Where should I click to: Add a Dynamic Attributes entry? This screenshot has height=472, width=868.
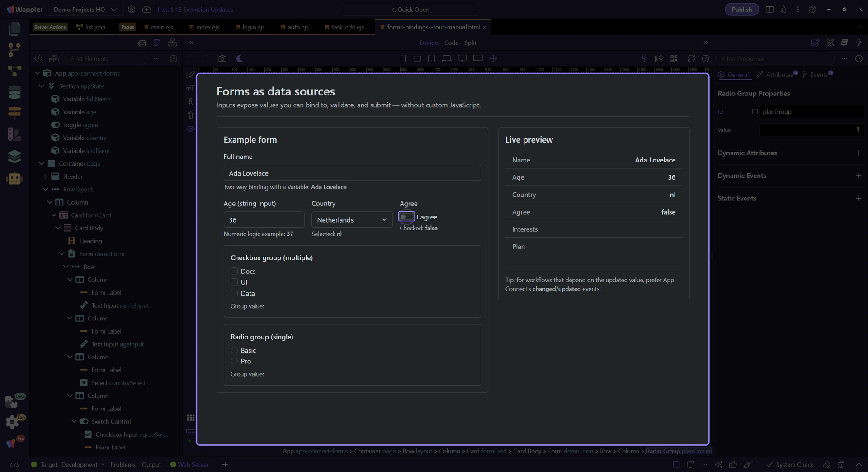tap(858, 153)
